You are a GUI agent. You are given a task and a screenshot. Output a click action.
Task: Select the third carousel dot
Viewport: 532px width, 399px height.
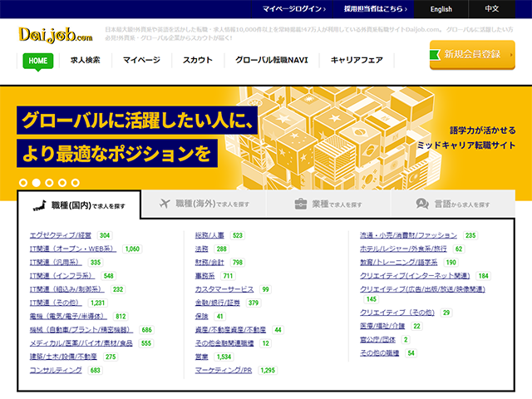[49, 183]
